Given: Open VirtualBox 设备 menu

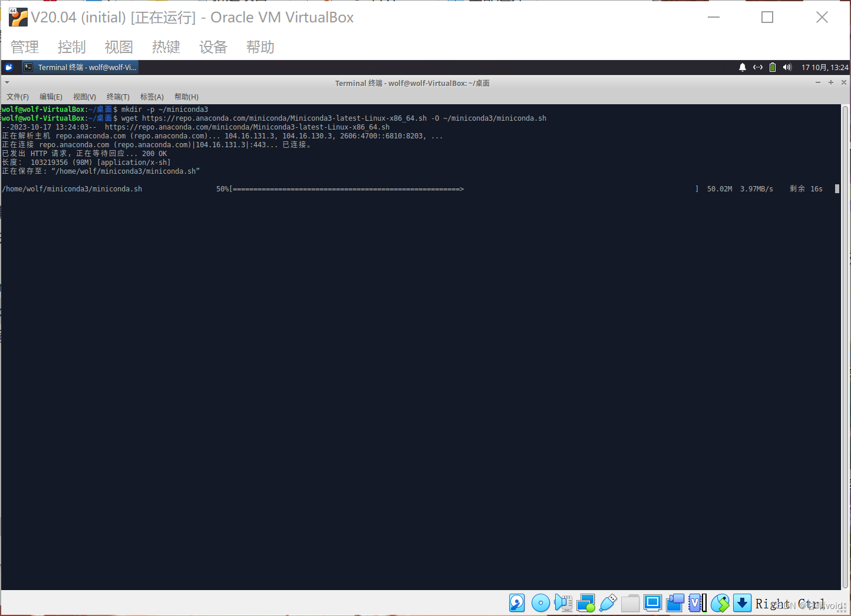Looking at the screenshot, I should point(213,47).
